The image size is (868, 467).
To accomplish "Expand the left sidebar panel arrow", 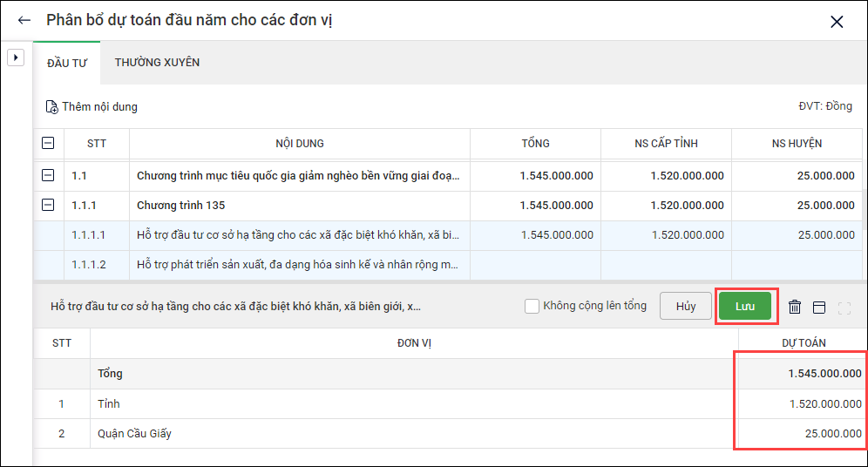I will tap(15, 58).
